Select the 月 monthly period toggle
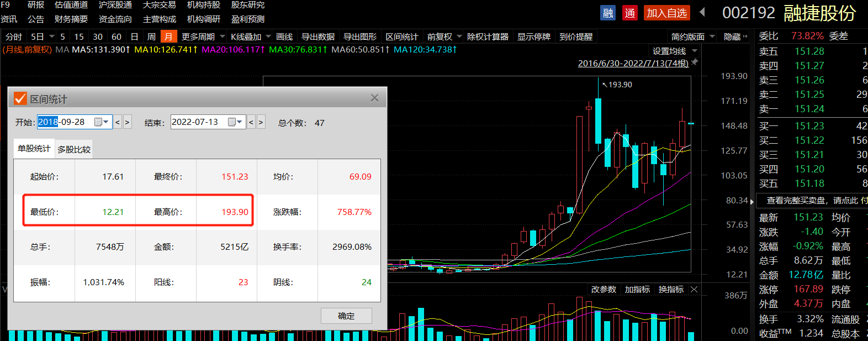Viewport: 868px width, 341px height. pos(168,36)
